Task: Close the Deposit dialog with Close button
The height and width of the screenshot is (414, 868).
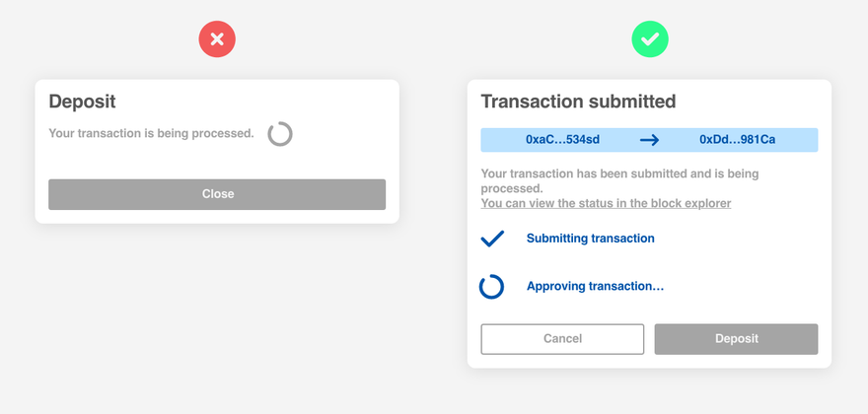Action: click(x=217, y=194)
